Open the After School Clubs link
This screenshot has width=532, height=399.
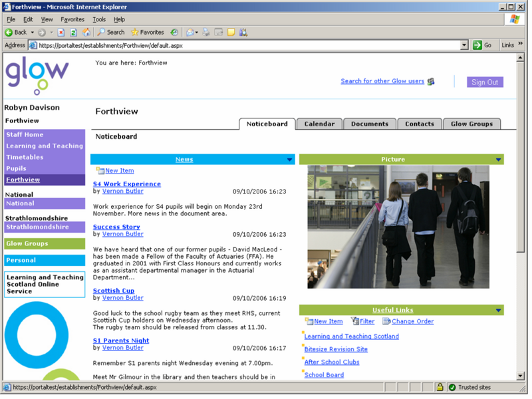pyautogui.click(x=332, y=362)
